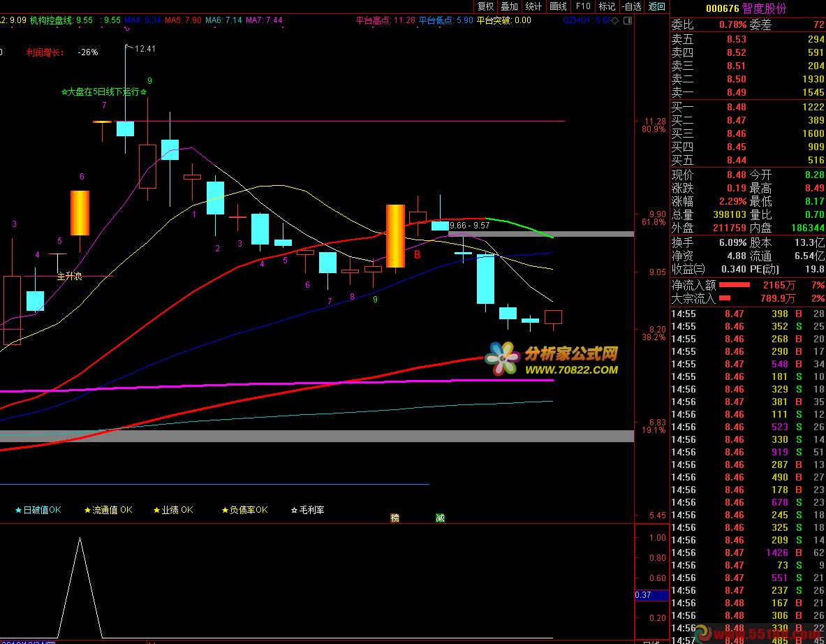826x644 pixels.
Task: Open the 叠加 overlay tool
Action: point(510,6)
